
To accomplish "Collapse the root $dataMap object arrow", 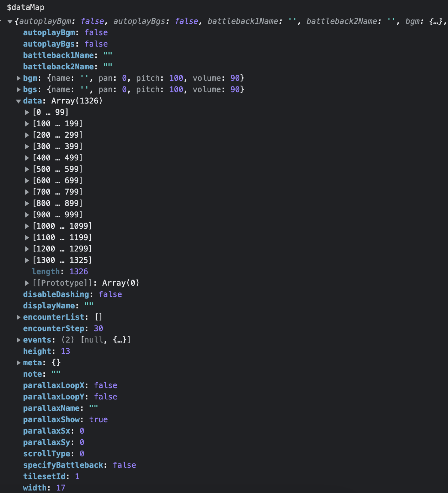I will point(10,22).
